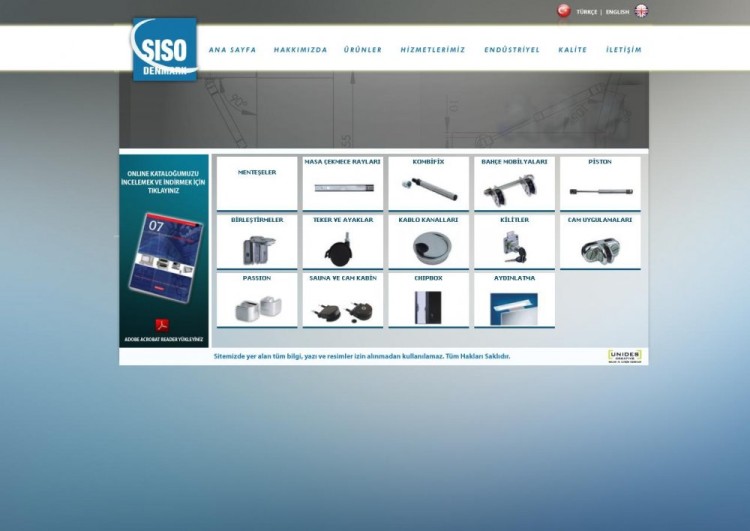Screen dimensions: 750x531
Task: Open the online catalog cover thumbnail
Action: (165, 257)
